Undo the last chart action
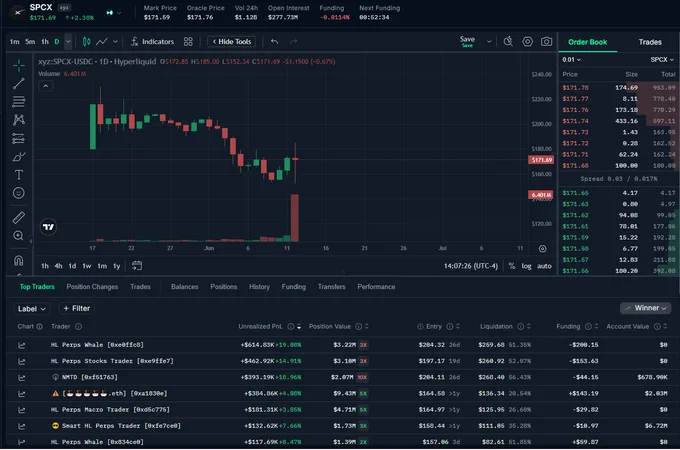The width and height of the screenshot is (680, 450). point(275,42)
